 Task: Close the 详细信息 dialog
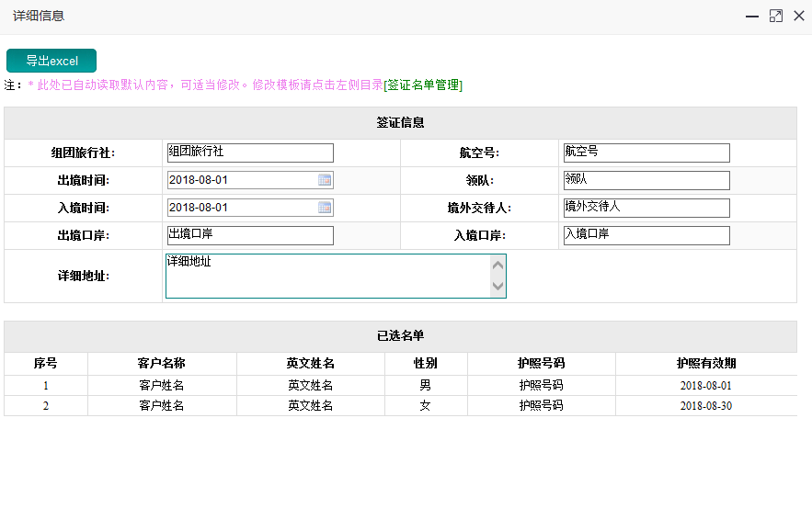[798, 17]
